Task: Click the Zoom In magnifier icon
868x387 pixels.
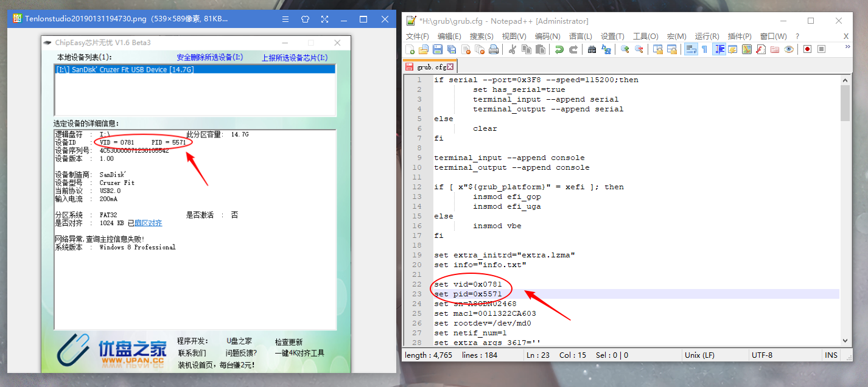Action: pyautogui.click(x=625, y=49)
